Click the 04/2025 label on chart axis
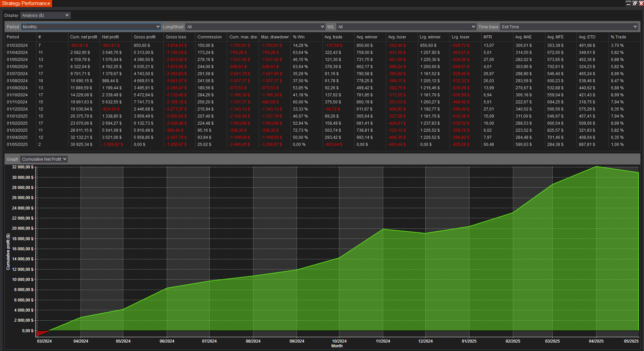Screen dimensions: 644x351 pos(596,341)
